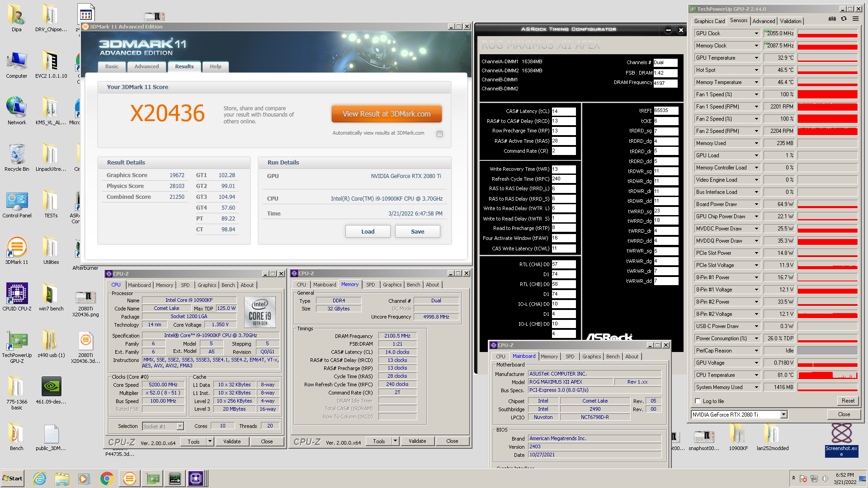Click View Result at 3DMark.com button
Image resolution: width=868 pixels, height=488 pixels.
pos(387,114)
